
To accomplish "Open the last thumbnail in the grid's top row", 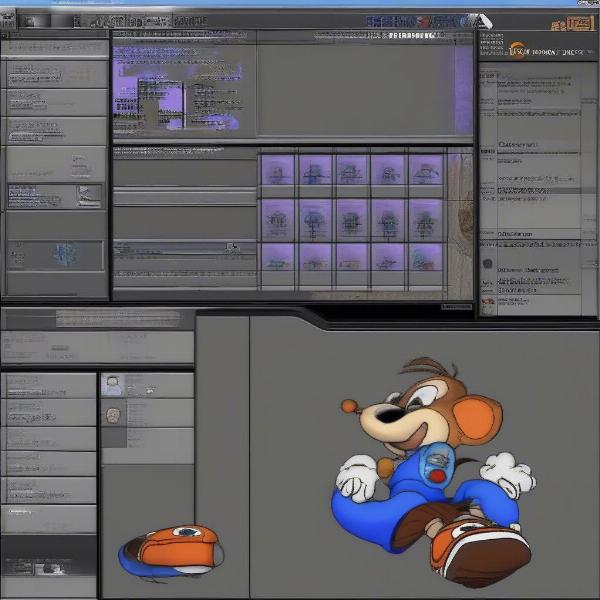I will coord(426,170).
